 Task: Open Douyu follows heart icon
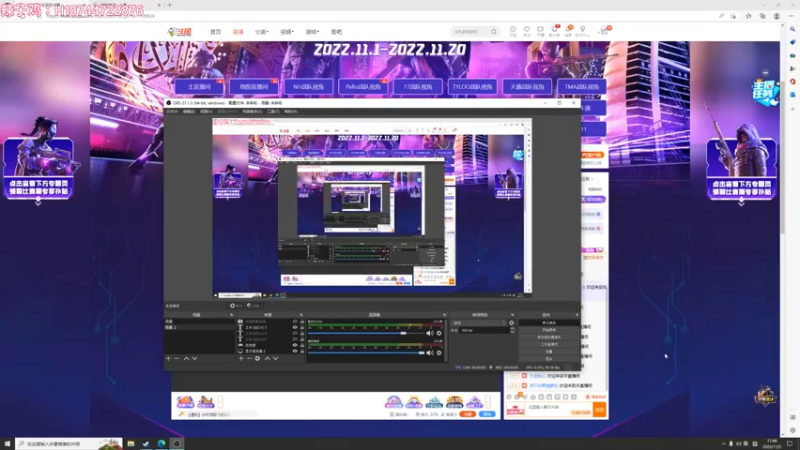[527, 31]
